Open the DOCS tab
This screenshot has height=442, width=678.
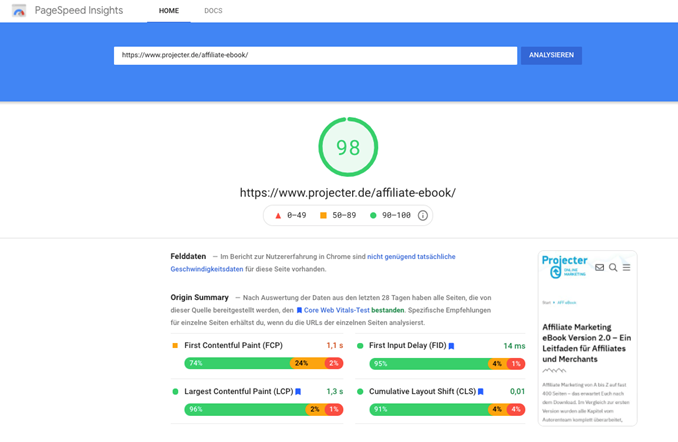pos(213,11)
